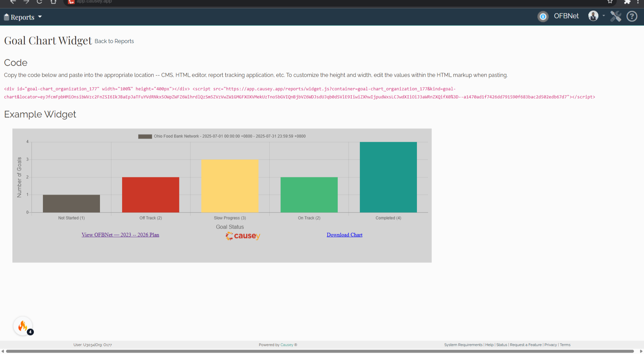Download the chart via Download Chart link
Screen dimensions: 644x362
coord(344,235)
